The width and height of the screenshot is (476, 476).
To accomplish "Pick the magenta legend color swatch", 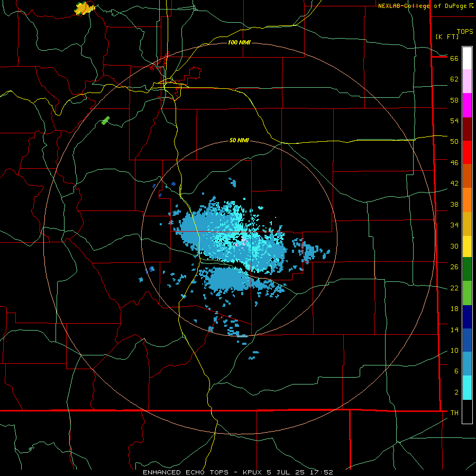I will [x=467, y=105].
